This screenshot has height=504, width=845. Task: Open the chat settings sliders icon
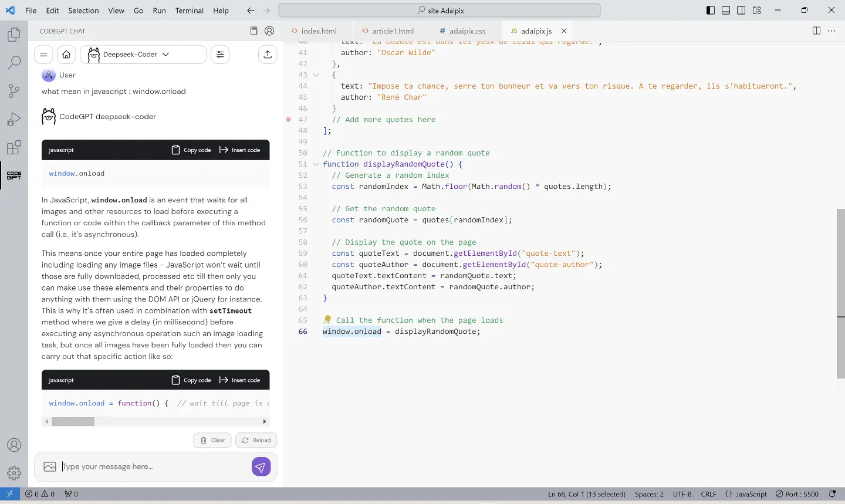coord(220,55)
